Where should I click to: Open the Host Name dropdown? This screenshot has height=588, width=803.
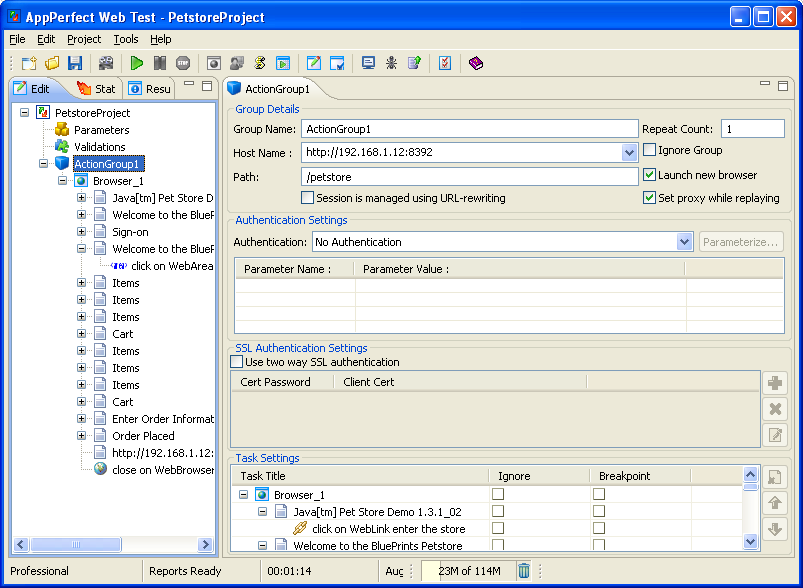[x=629, y=153]
